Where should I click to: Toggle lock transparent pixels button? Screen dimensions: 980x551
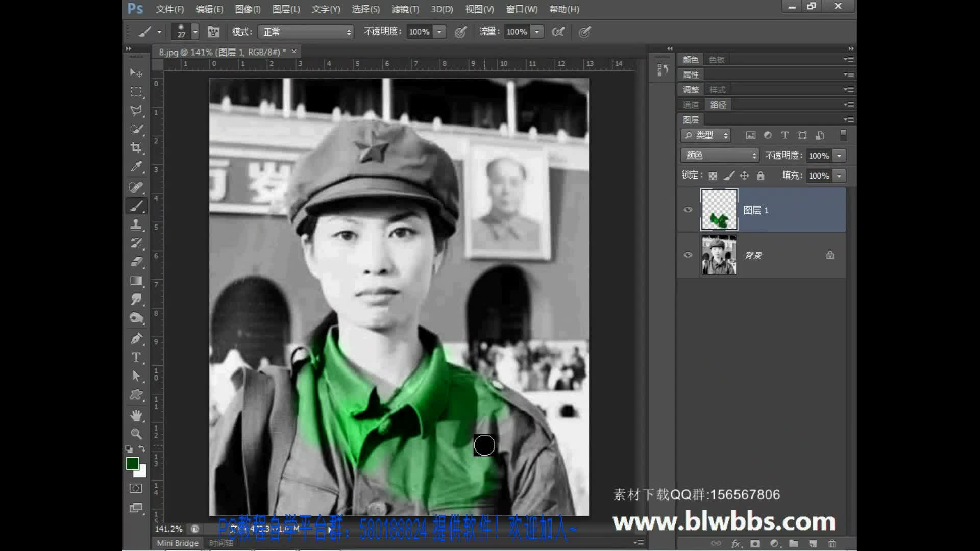(713, 176)
